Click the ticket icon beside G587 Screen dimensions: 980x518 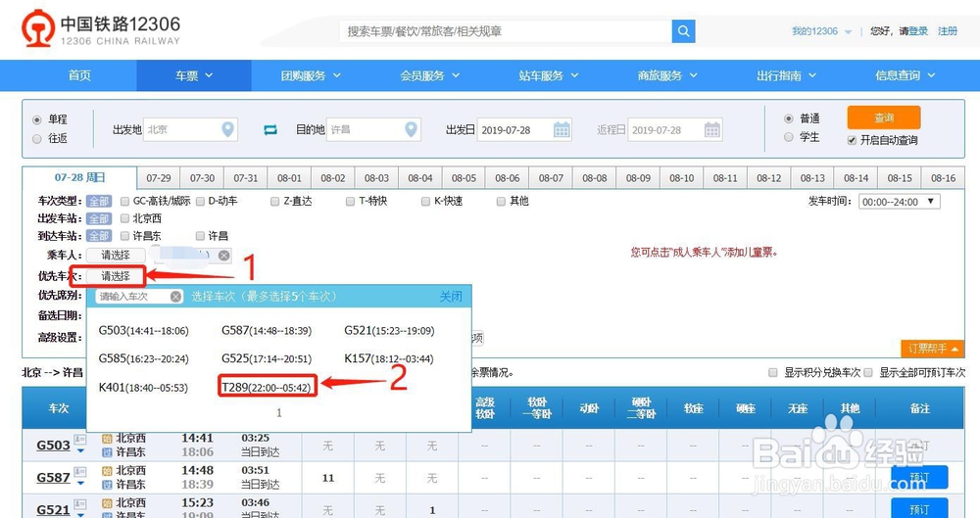pyautogui.click(x=80, y=472)
